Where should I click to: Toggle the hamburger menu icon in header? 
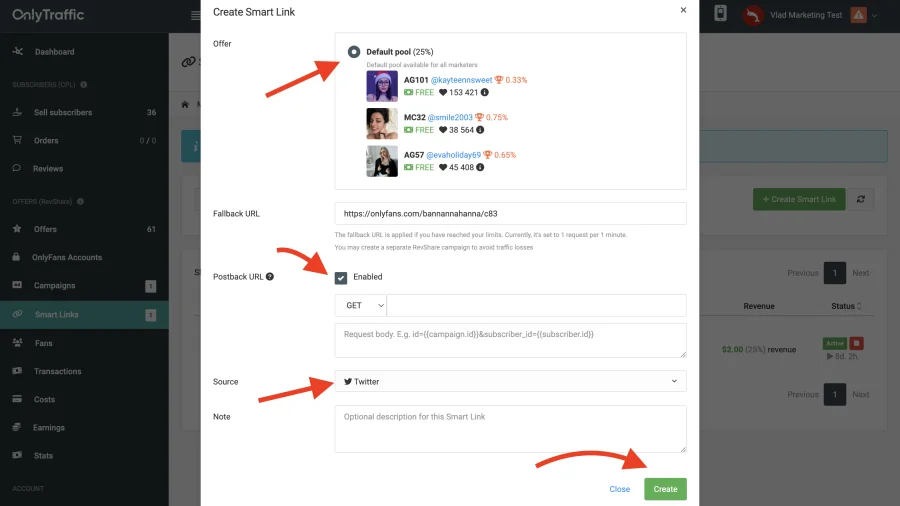pos(195,15)
